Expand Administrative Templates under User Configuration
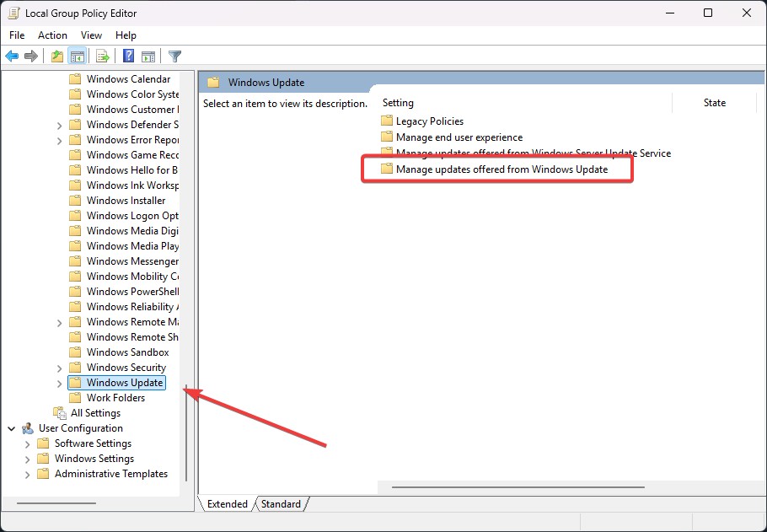The height and width of the screenshot is (532, 767). [27, 475]
